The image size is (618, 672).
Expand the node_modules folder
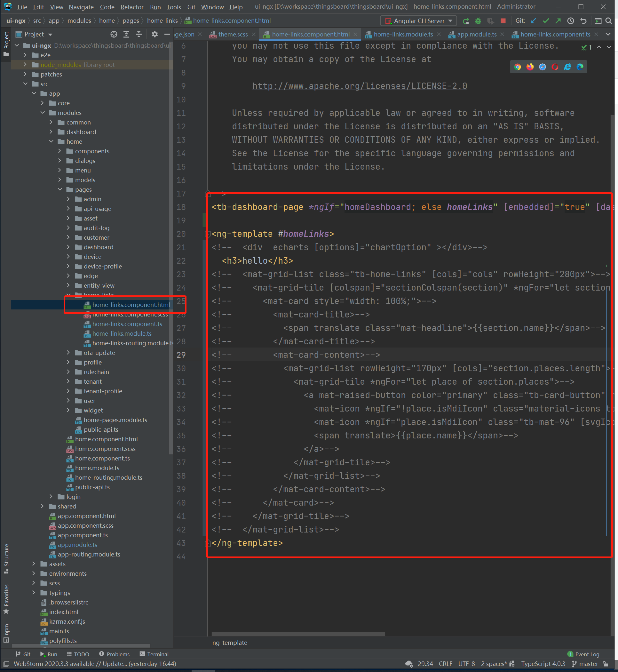[25, 65]
